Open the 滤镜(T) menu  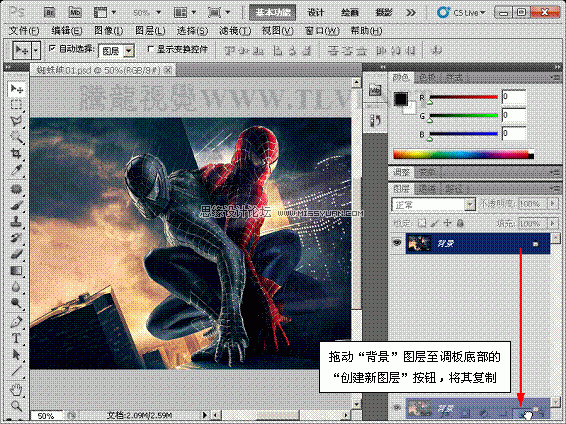click(x=235, y=31)
